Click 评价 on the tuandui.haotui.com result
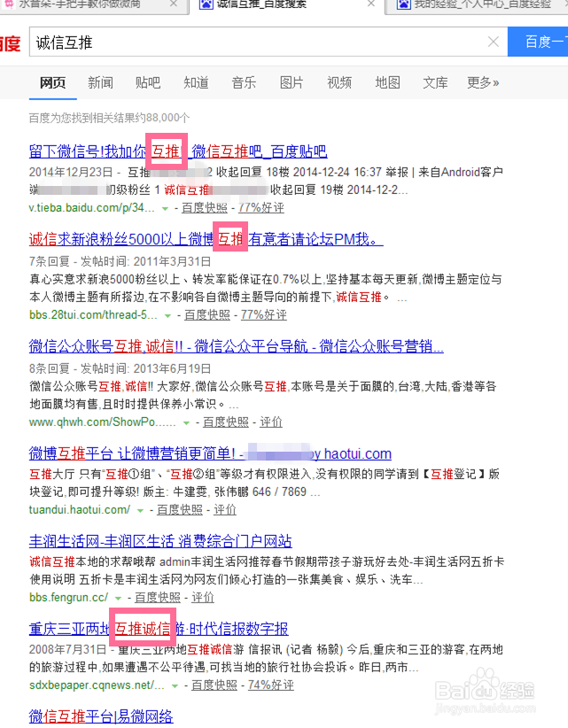The width and height of the screenshot is (568, 728). [x=225, y=510]
